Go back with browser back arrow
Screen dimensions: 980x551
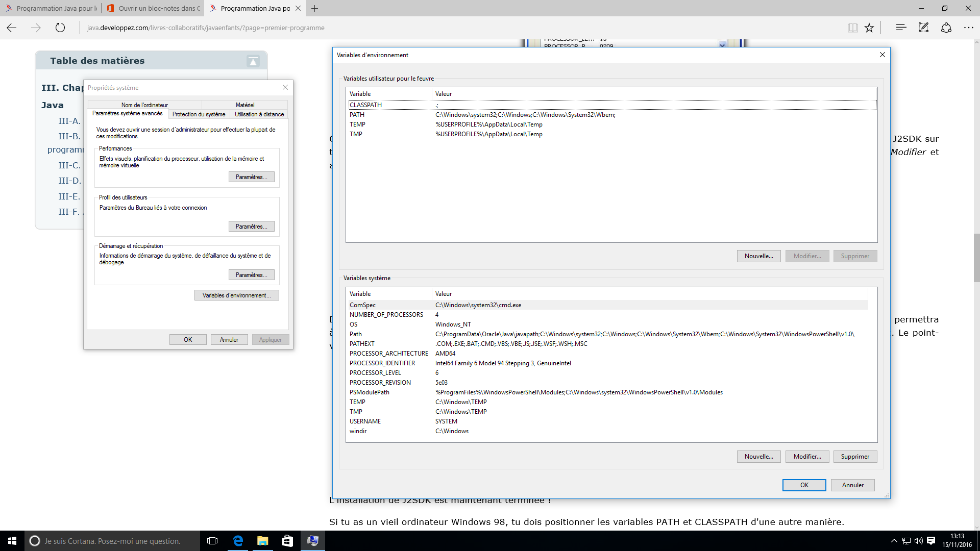tap(12, 28)
